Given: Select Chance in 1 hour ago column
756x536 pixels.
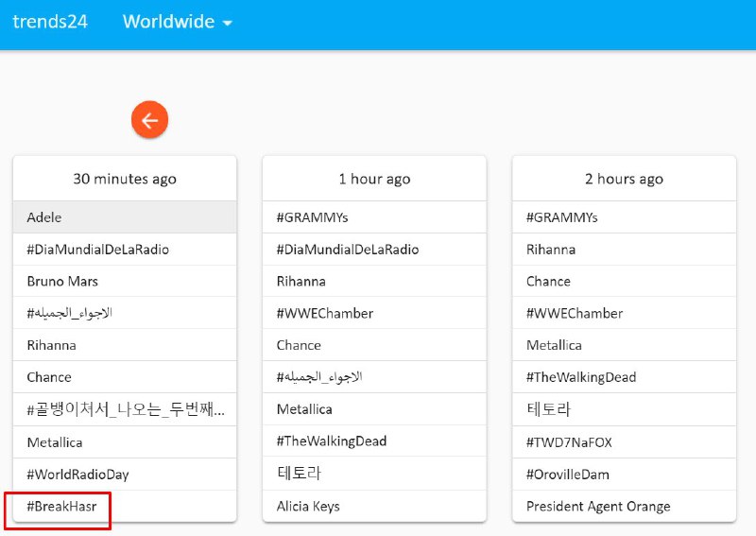Looking at the screenshot, I should [299, 346].
